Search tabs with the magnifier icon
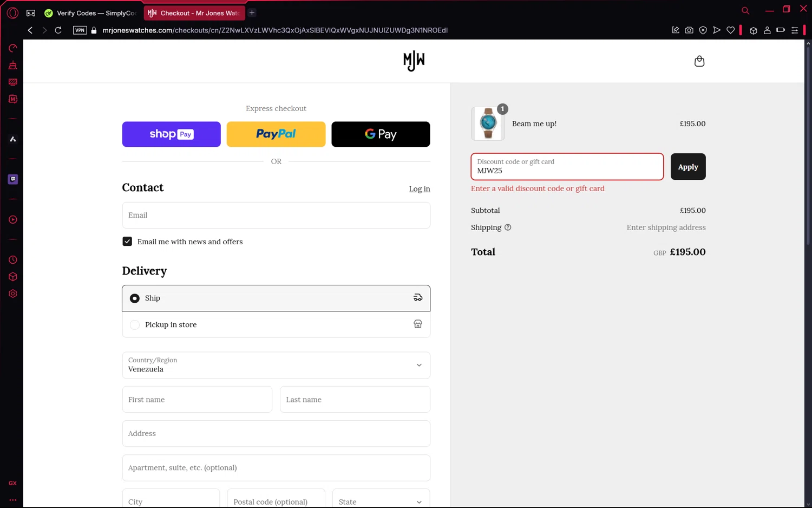Screen dimensions: 812x508 pos(745,10)
